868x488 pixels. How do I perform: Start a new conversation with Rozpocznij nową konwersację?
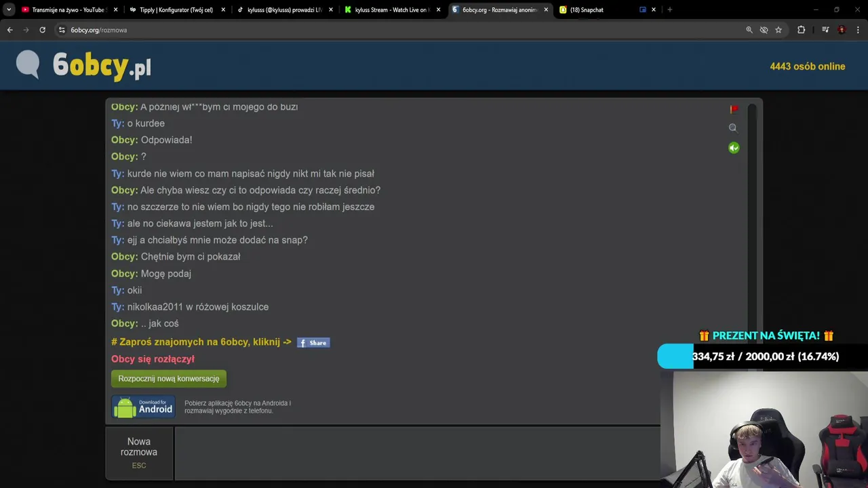169,379
